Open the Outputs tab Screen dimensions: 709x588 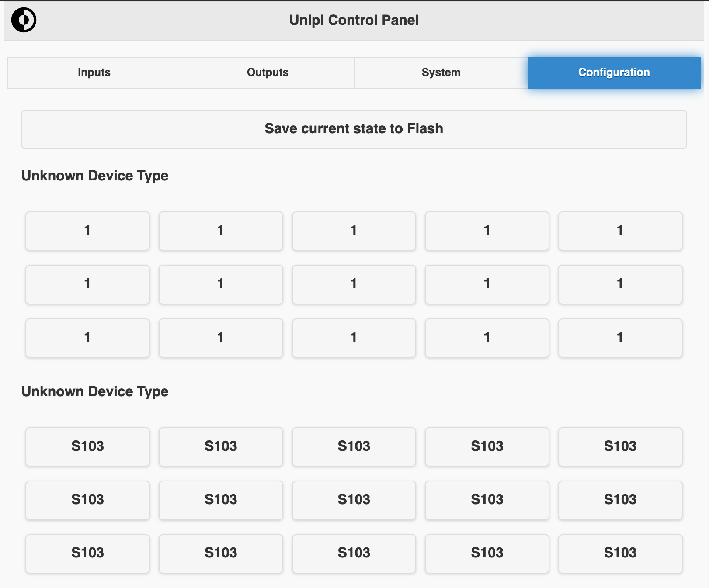pyautogui.click(x=268, y=73)
